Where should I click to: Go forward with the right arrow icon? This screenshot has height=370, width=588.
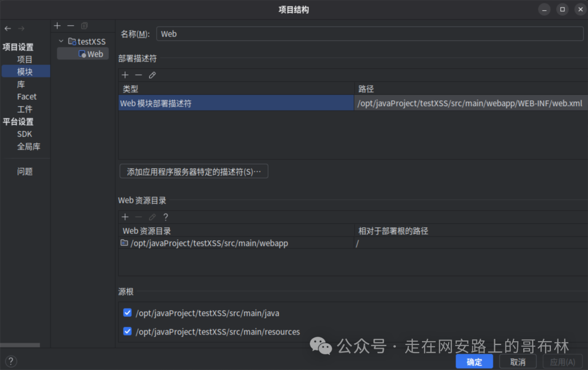coord(21,28)
